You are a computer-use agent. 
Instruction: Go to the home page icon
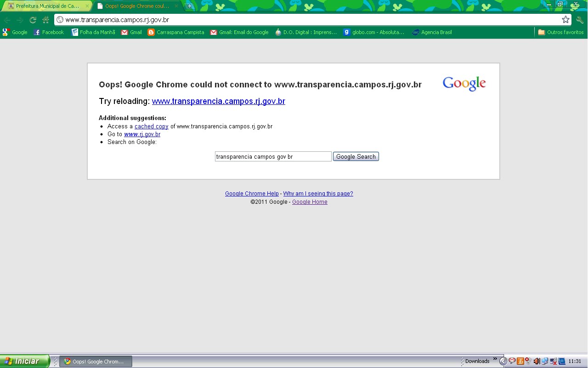(x=45, y=20)
